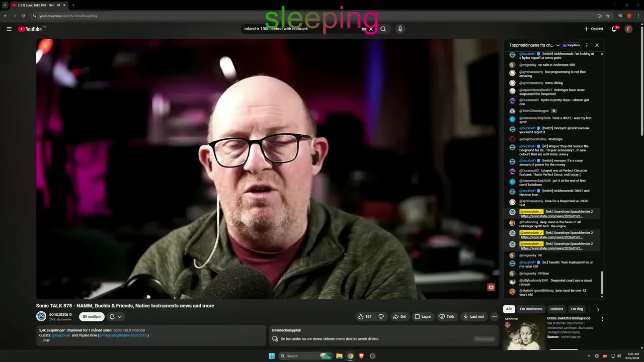Open more actions three-dot menu under video
Image resolution: width=644 pixels, height=362 pixels.
tap(495, 317)
